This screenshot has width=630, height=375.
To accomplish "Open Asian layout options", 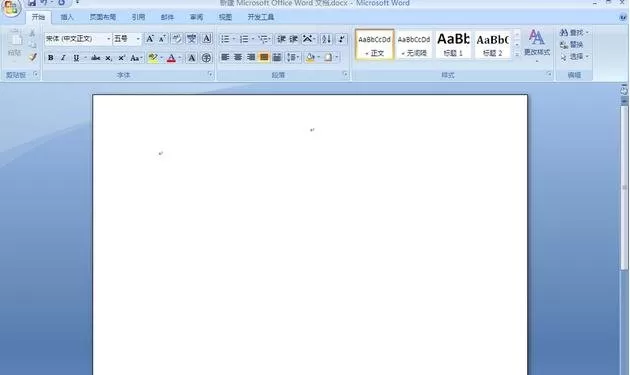I will (308, 39).
